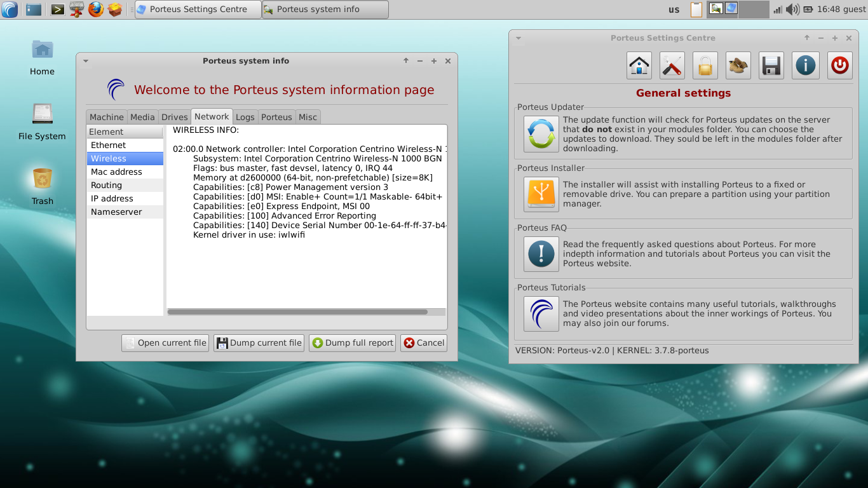Open window menu arrow of Porteus Settings Centre
This screenshot has height=488, width=868.
click(x=519, y=38)
